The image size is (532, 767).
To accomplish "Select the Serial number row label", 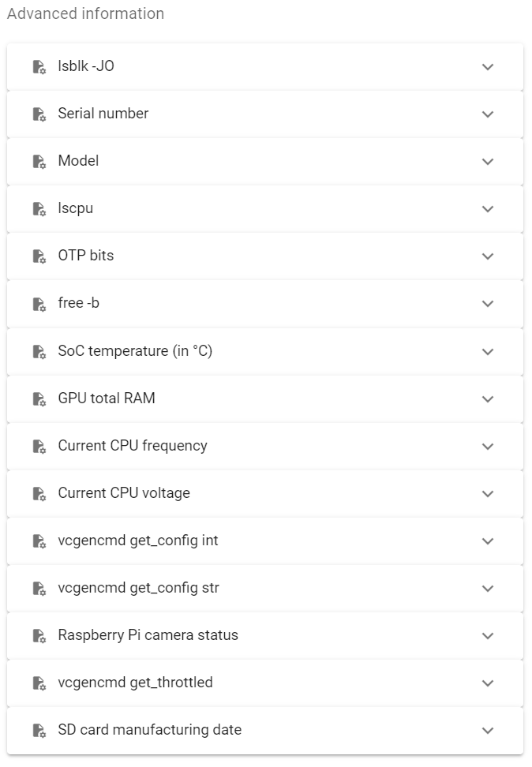I will click(103, 114).
